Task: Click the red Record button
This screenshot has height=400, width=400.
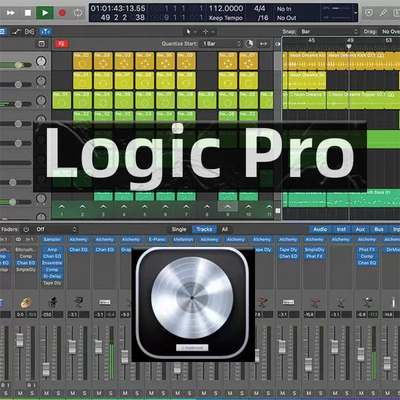Action: click(x=62, y=13)
